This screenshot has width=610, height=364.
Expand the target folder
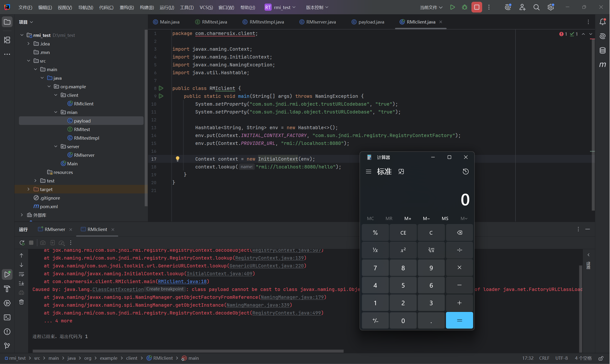click(29, 189)
